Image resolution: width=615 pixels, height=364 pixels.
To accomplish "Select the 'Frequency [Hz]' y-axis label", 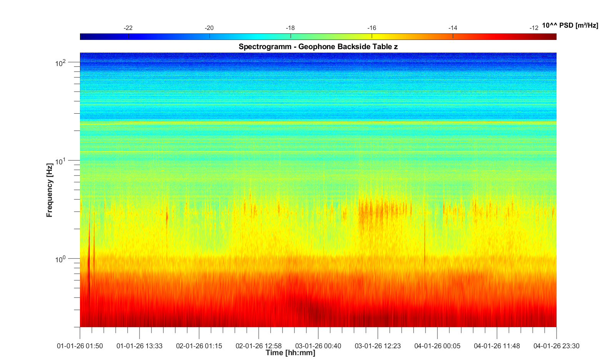I will click(x=49, y=190).
